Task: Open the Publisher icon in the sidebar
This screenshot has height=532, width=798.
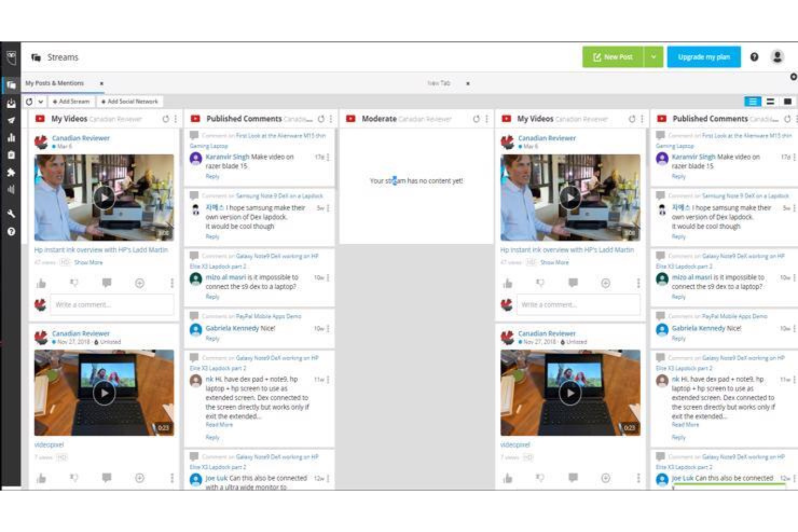Action: pos(11,103)
